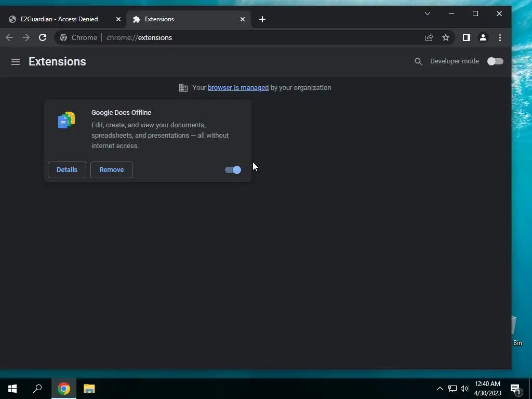Expand the tab search dropdown arrow
This screenshot has width=532, height=399.
(x=428, y=14)
